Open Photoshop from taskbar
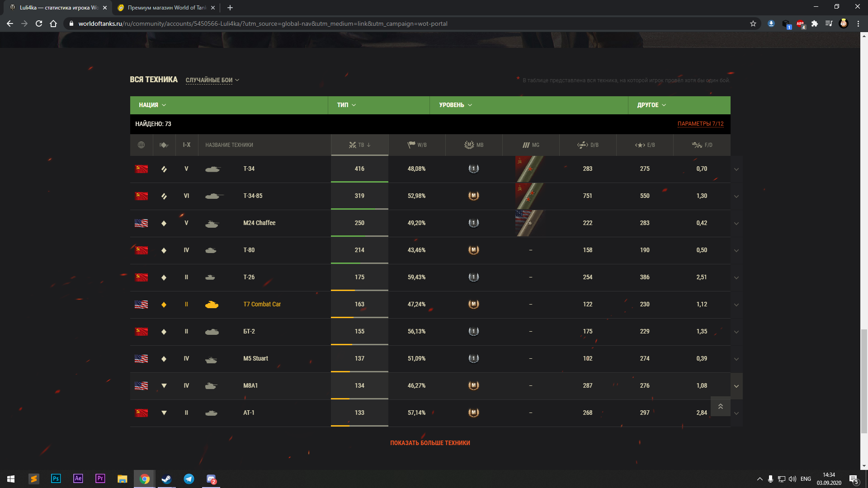The width and height of the screenshot is (868, 488). point(56,479)
